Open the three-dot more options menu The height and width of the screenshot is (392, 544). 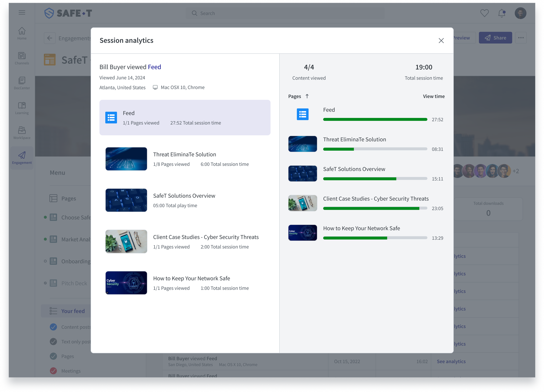pos(521,38)
